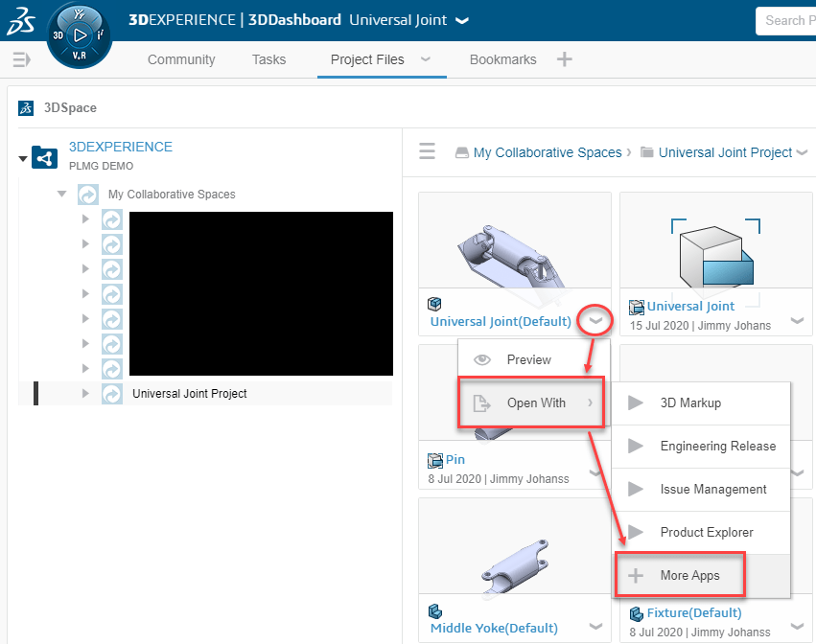Viewport: 816px width, 644px height.
Task: Collapse the 3DEXPERIENCE tree root arrow
Action: (x=23, y=158)
